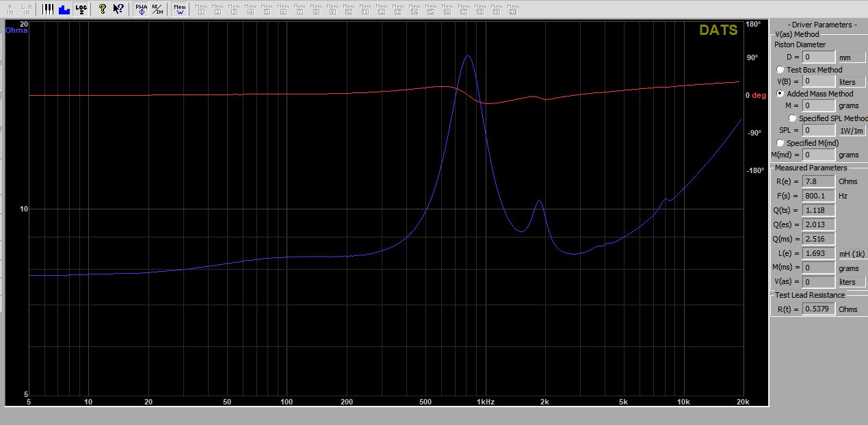This screenshot has height=425, width=868.
Task: Select memory slot Mem 10
Action: (x=349, y=9)
